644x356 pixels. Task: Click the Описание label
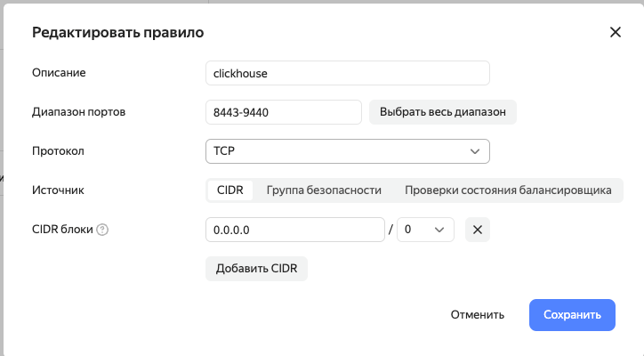pyautogui.click(x=59, y=73)
